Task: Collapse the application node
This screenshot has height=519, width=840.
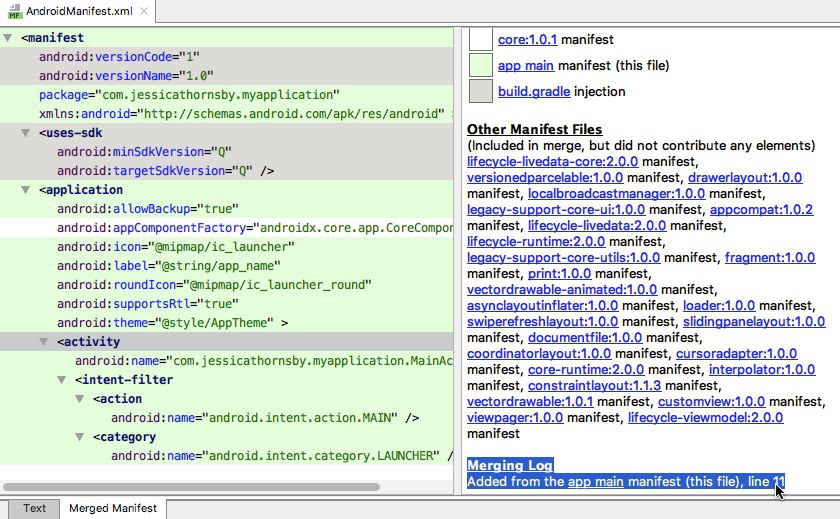Action: (27, 190)
